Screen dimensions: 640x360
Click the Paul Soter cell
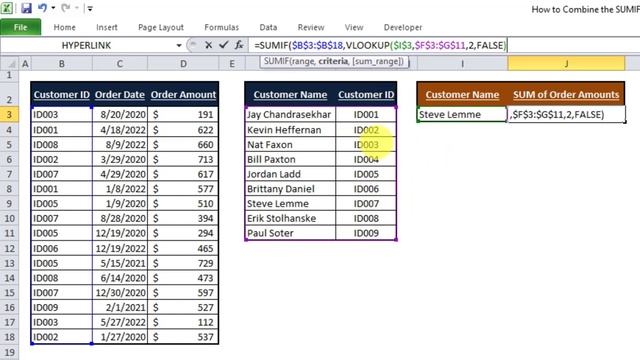290,233
